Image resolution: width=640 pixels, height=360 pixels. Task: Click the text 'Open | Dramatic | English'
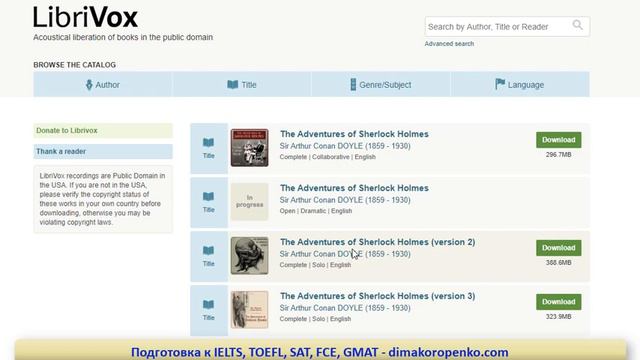[x=316, y=211]
